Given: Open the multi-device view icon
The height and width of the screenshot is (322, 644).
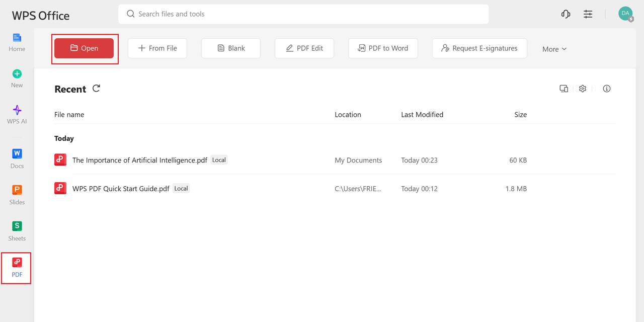Looking at the screenshot, I should (563, 89).
